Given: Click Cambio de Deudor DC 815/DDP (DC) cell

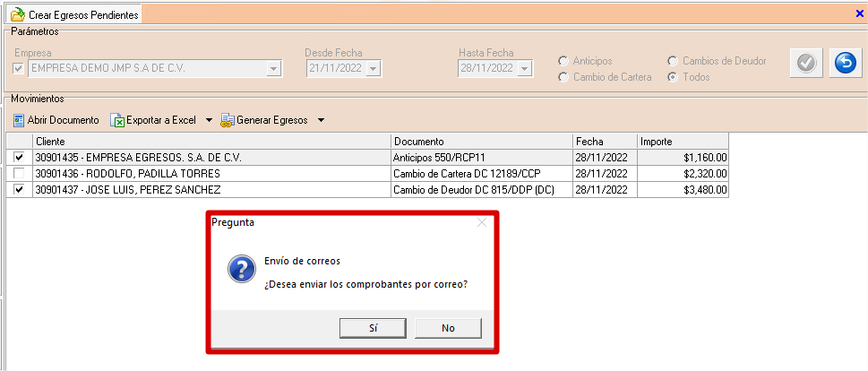Looking at the screenshot, I should coord(482,190).
